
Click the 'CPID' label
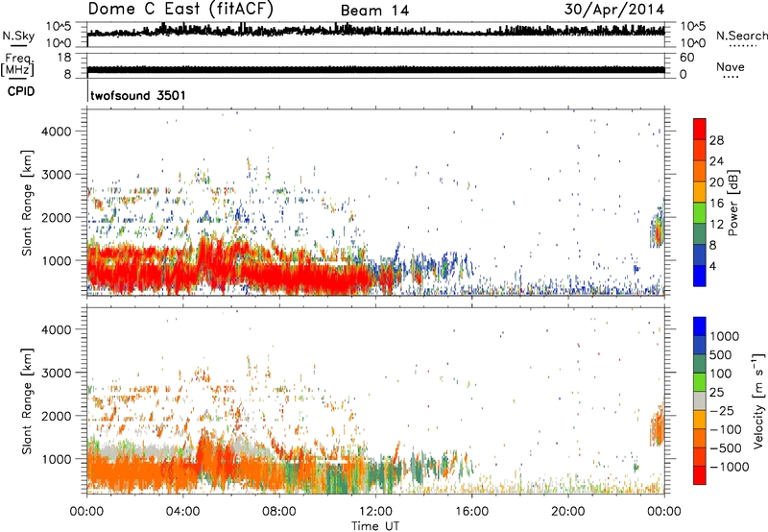[21, 91]
